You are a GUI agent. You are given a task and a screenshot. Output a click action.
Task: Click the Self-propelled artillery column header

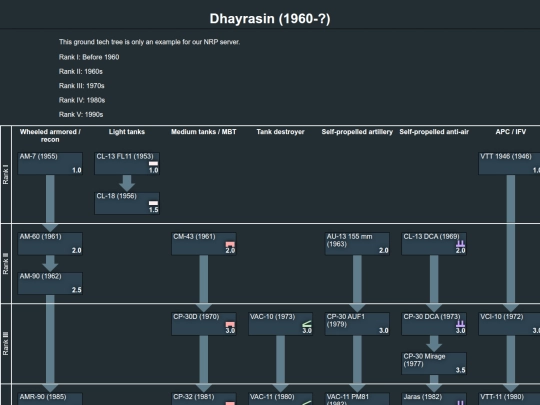coord(357,132)
